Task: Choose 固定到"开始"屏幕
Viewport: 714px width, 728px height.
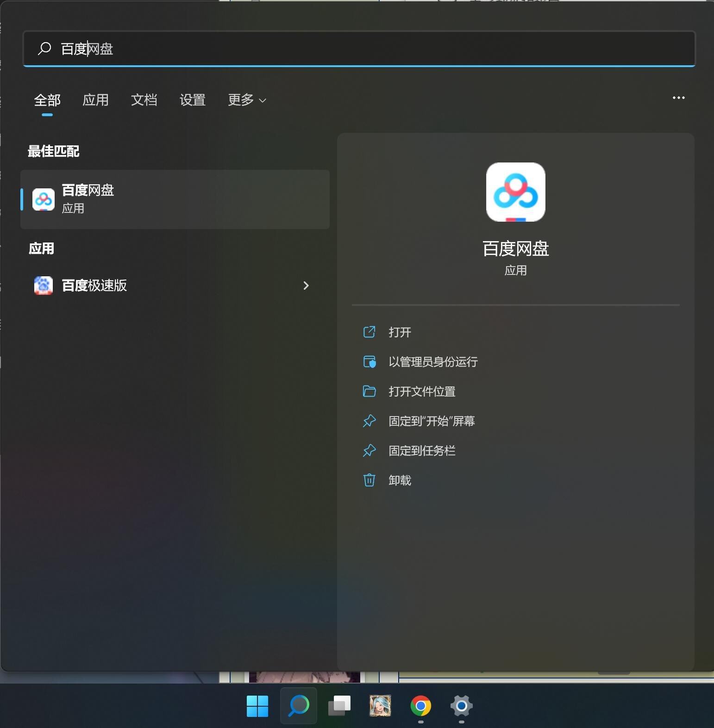Action: (432, 421)
